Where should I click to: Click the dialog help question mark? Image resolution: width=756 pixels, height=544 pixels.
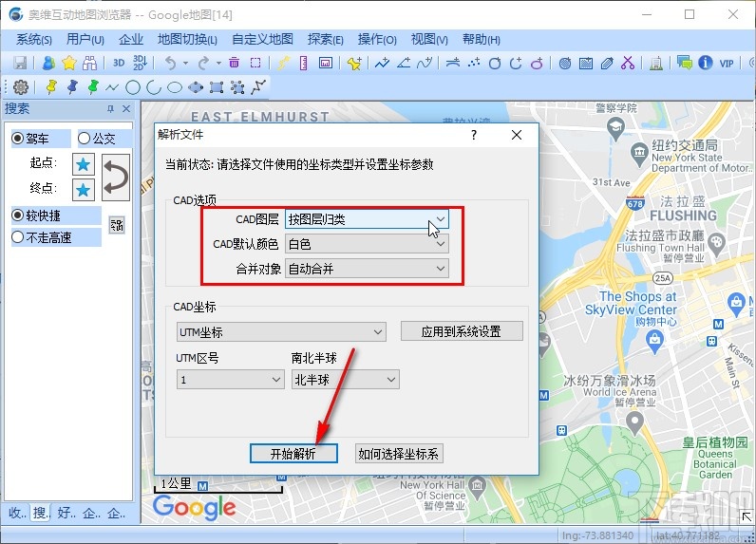coord(474,135)
